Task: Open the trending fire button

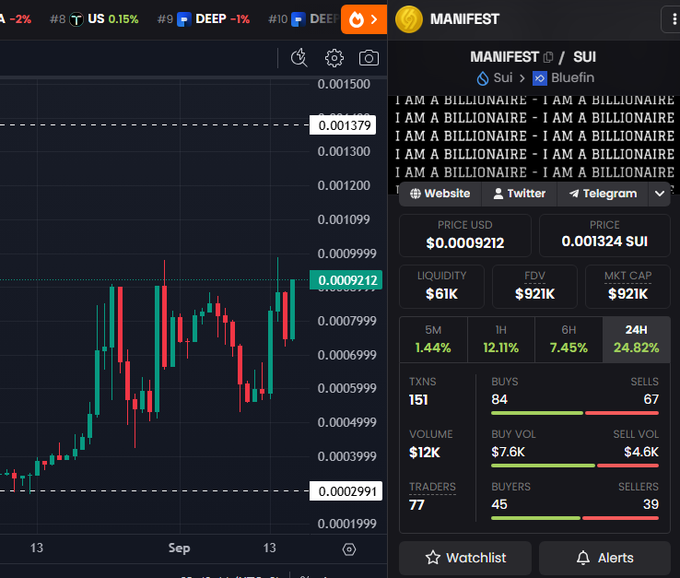Action: click(x=363, y=19)
